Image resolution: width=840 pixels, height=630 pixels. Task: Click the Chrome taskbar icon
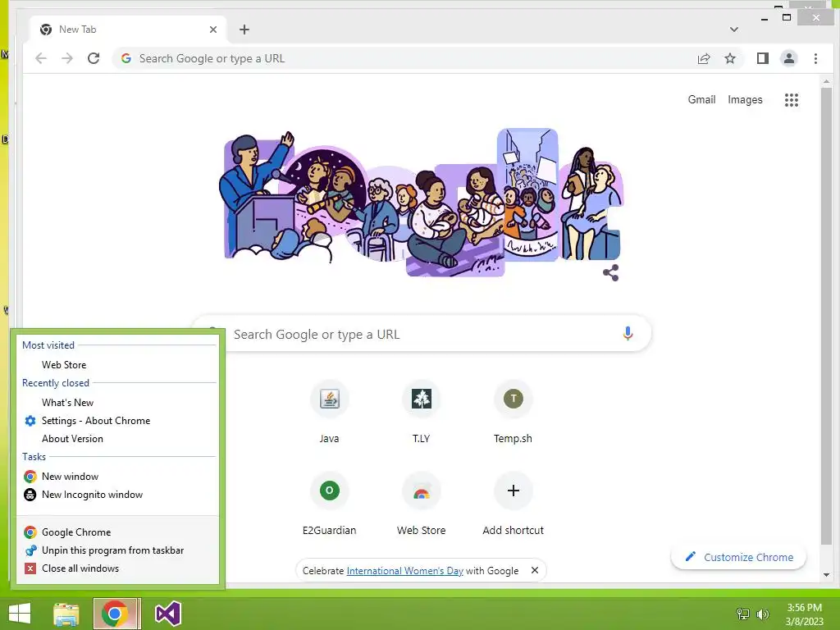pos(116,614)
